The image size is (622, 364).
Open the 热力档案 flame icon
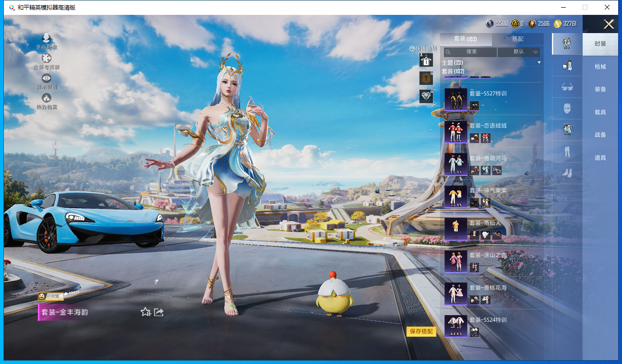click(x=47, y=98)
